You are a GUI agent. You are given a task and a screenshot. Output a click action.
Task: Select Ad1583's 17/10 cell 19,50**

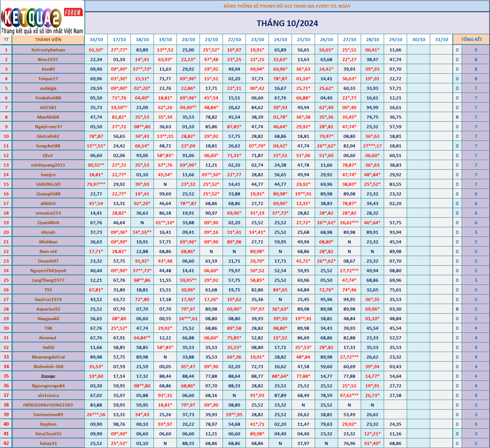(x=119, y=107)
